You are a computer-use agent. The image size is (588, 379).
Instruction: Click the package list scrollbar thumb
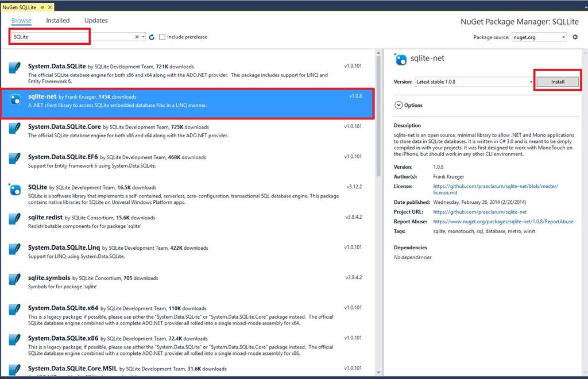click(x=378, y=116)
